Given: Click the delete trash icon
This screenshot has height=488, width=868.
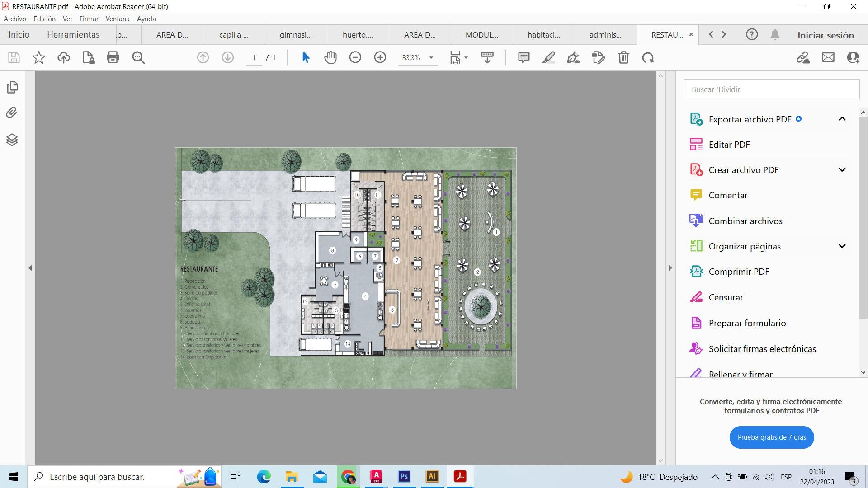Looking at the screenshot, I should click(x=623, y=57).
